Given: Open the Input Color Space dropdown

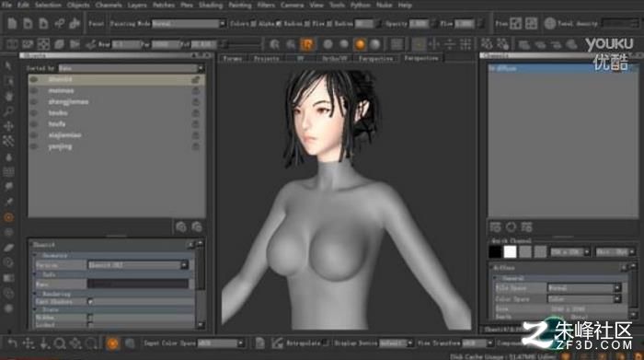Looking at the screenshot, I should [221, 343].
